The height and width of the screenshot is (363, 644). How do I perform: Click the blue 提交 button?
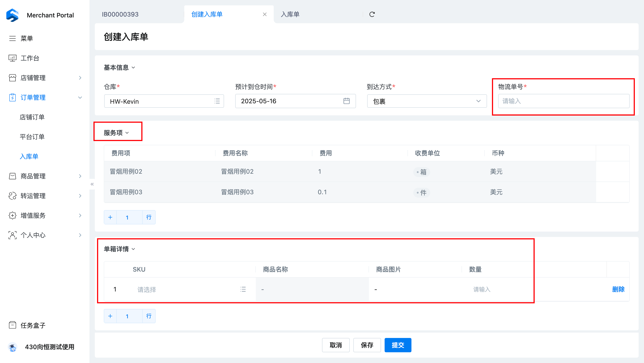pos(398,345)
